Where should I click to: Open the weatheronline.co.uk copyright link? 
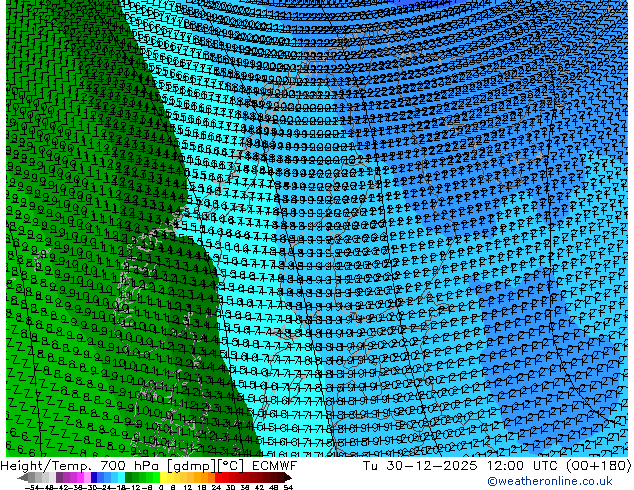[550, 481]
